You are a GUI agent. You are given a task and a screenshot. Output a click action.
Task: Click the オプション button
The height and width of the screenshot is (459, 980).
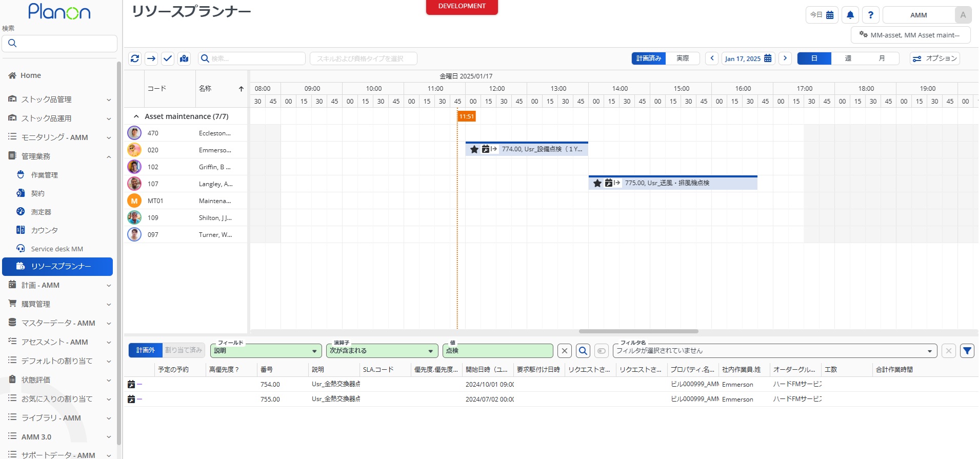[x=934, y=58]
